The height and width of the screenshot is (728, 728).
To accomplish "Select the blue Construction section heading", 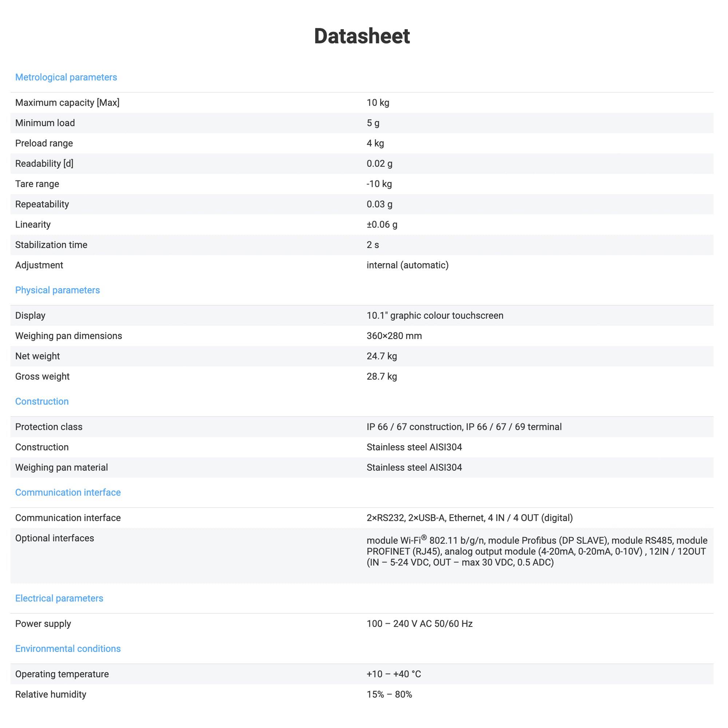I will [42, 401].
